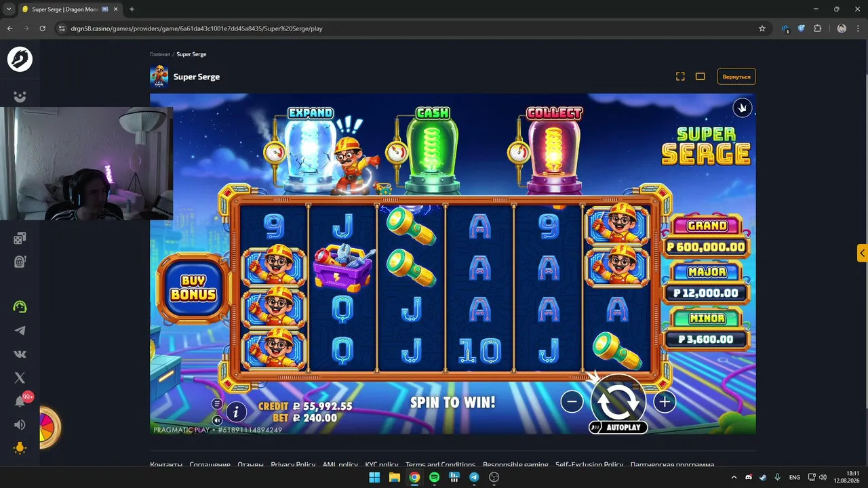Mute the game sound speaker icon
The width and height of the screenshot is (868, 488).
217,420
